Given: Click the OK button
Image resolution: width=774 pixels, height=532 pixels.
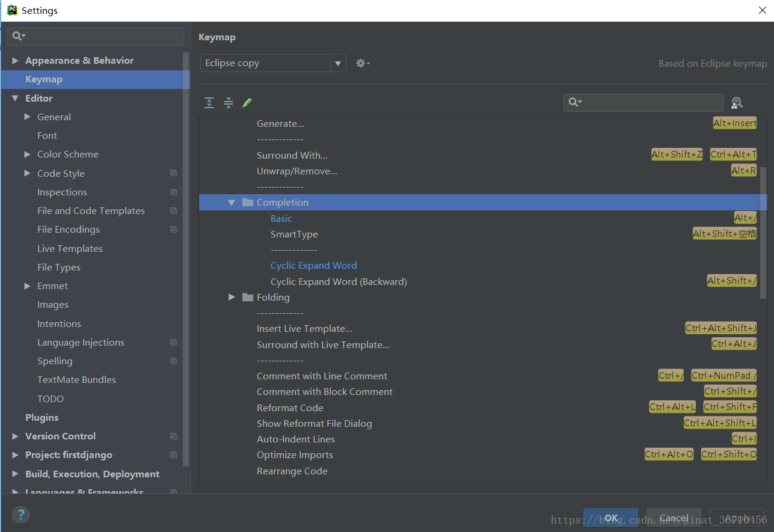Looking at the screenshot, I should coord(611,518).
